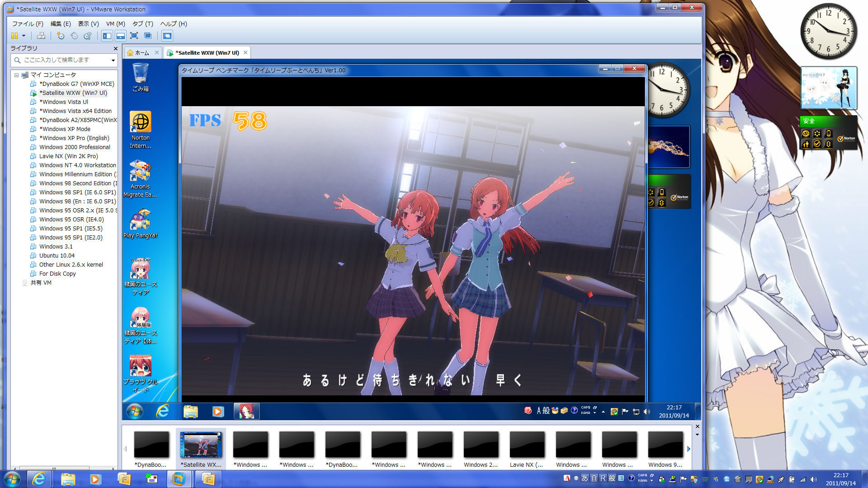Open guest Windows Explorer taskbar icon

tap(191, 411)
